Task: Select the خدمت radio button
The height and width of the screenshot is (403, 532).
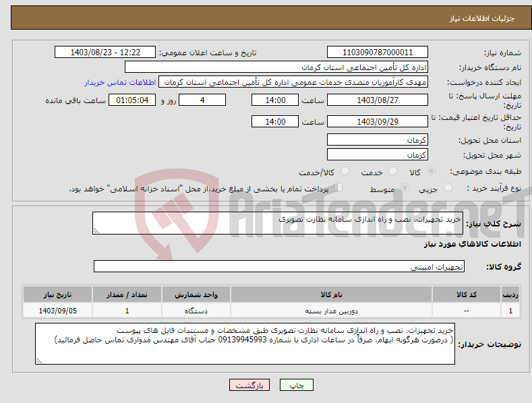Action: pos(392,171)
